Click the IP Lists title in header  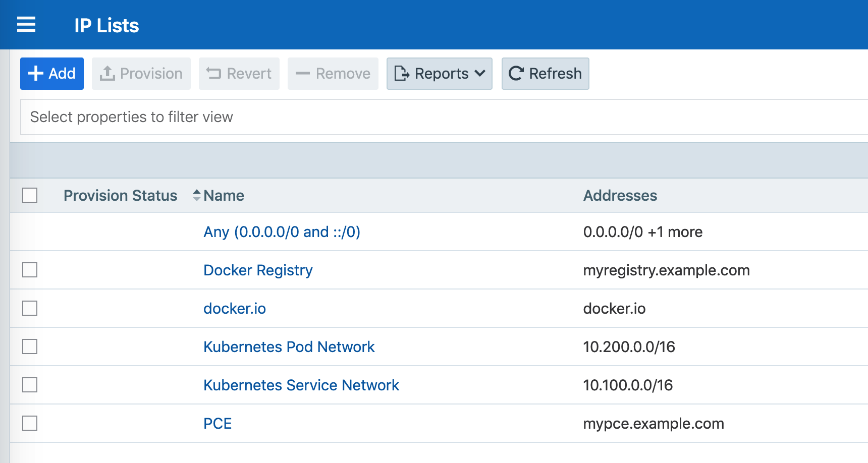click(x=106, y=25)
